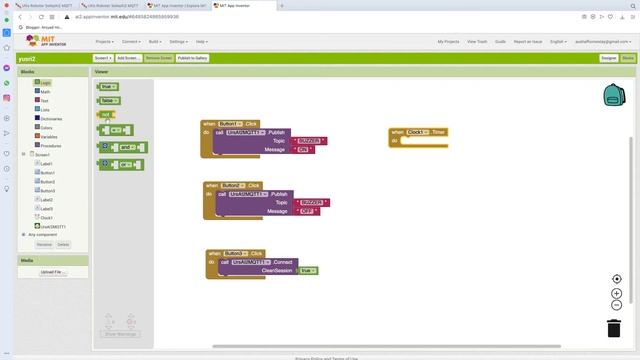Open the View Trash link

pos(477,42)
